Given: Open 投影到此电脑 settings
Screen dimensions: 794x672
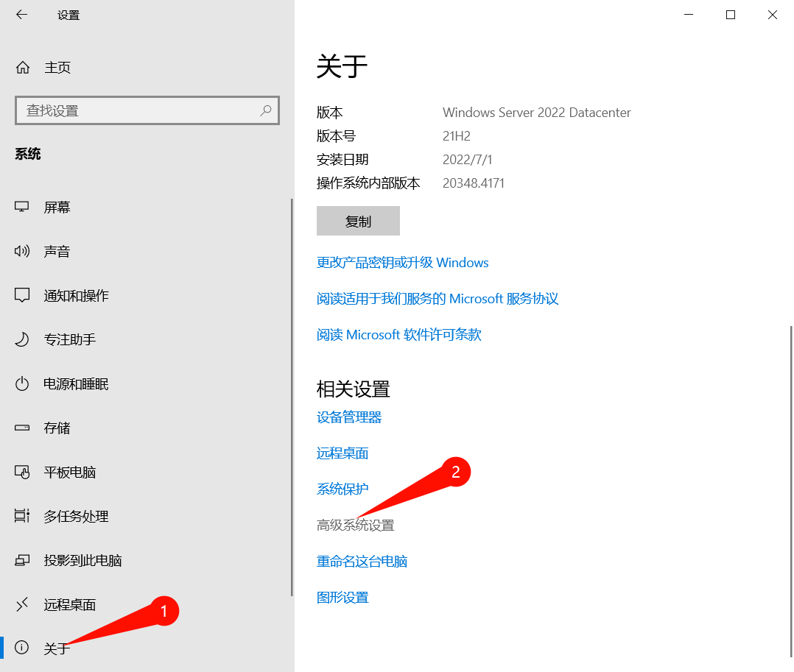Looking at the screenshot, I should tap(82, 560).
